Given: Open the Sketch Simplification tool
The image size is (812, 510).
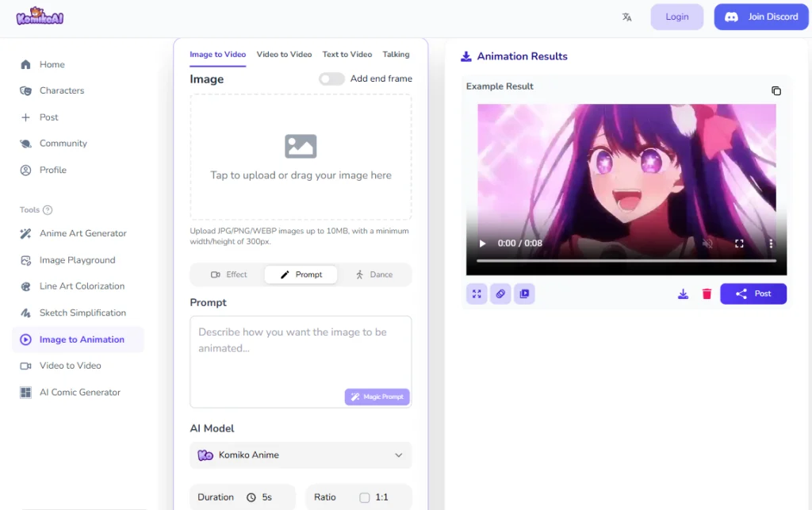Looking at the screenshot, I should (82, 313).
